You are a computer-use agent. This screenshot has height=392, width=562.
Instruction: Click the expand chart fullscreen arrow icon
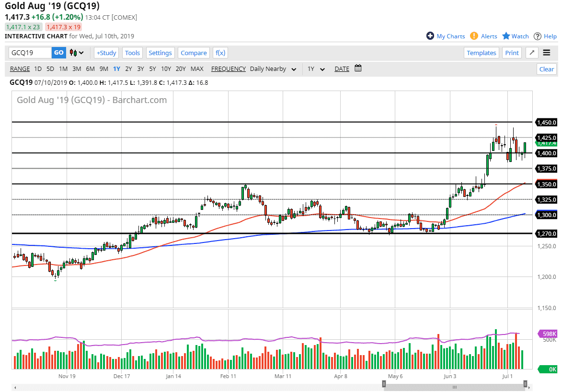(x=532, y=53)
